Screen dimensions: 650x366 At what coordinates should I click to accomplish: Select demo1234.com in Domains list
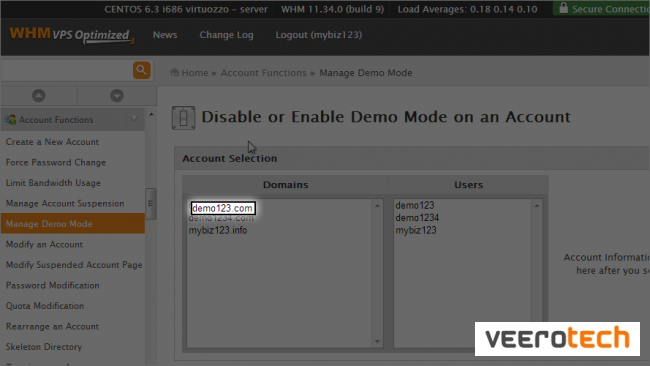(x=221, y=218)
